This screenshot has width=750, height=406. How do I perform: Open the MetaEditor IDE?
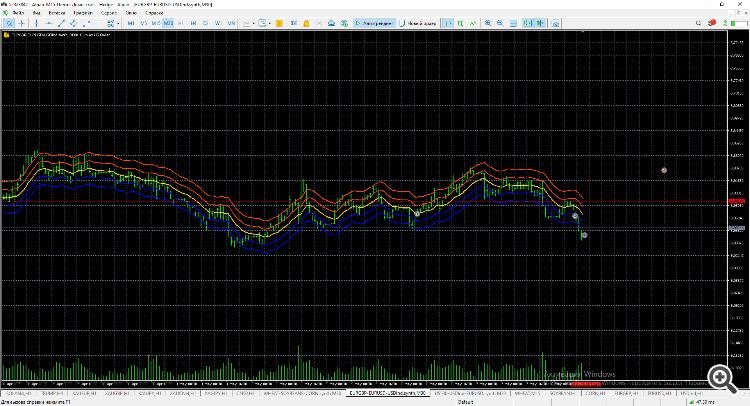pos(294,23)
